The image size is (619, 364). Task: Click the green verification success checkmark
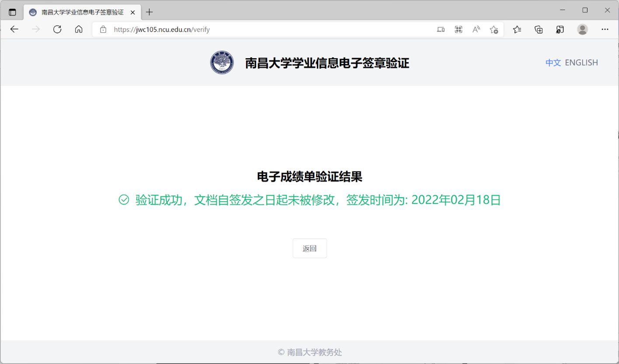click(x=123, y=200)
